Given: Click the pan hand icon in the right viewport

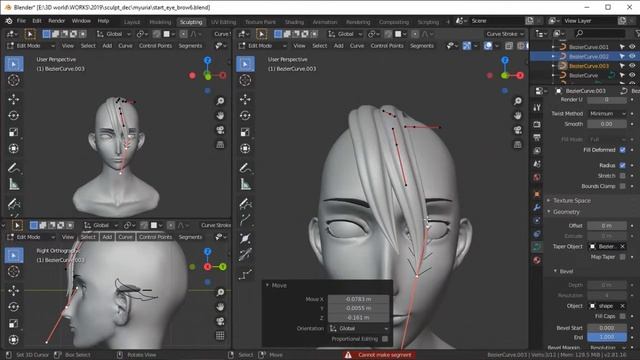Looking at the screenshot, I should pos(518,116).
